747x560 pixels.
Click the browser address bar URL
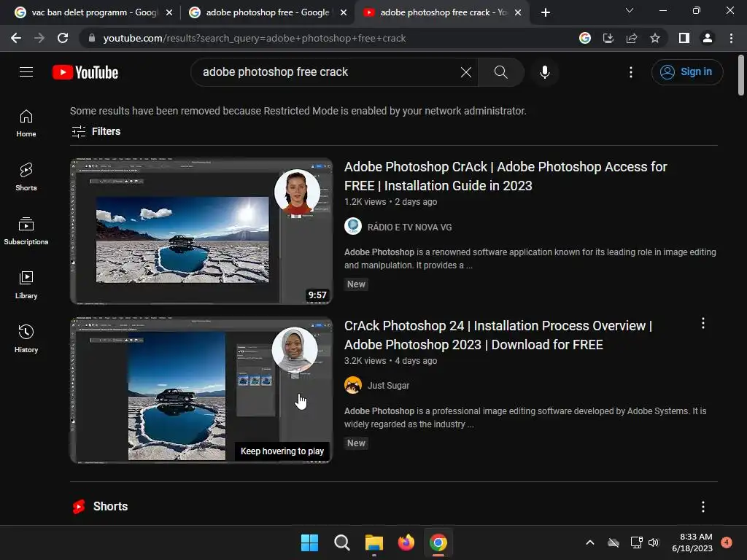tap(254, 38)
